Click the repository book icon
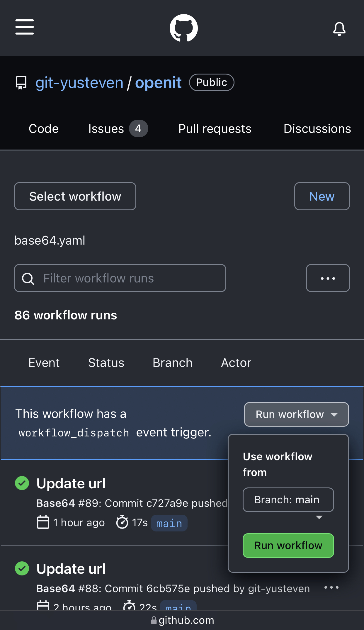This screenshot has height=630, width=364. click(x=21, y=83)
